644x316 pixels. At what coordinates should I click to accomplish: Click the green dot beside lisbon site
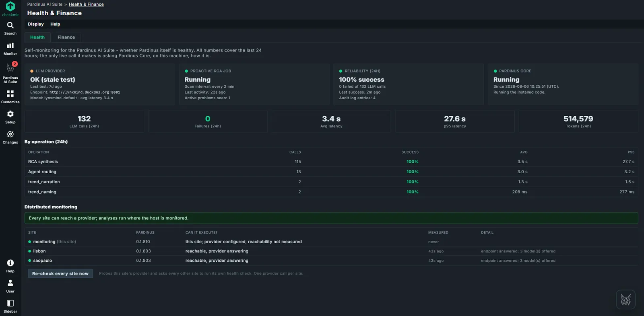coord(30,251)
